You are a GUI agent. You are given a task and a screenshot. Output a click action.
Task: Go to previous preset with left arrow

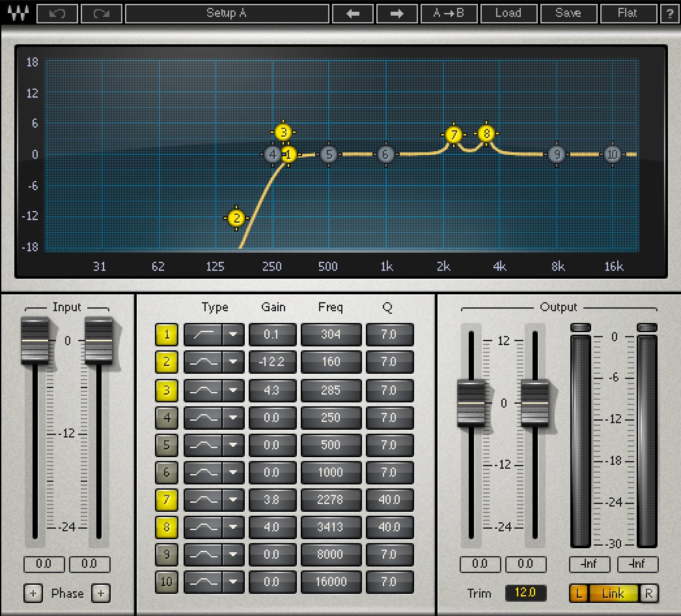point(353,14)
